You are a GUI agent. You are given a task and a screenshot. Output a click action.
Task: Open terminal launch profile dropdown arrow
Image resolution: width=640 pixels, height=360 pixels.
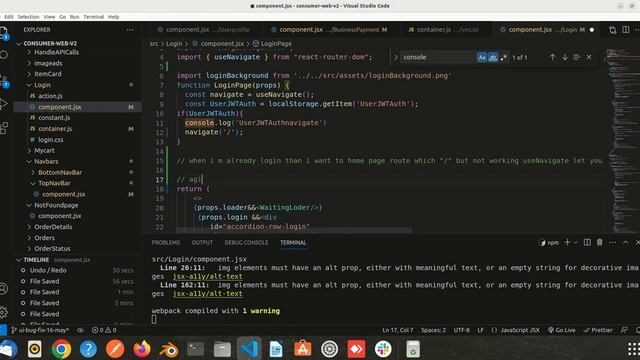[x=576, y=242]
